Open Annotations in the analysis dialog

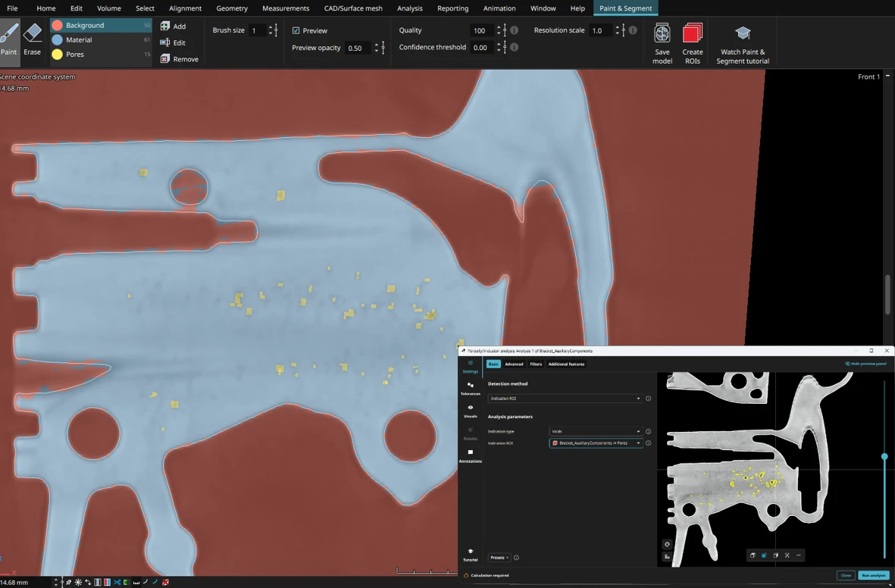coord(470,455)
